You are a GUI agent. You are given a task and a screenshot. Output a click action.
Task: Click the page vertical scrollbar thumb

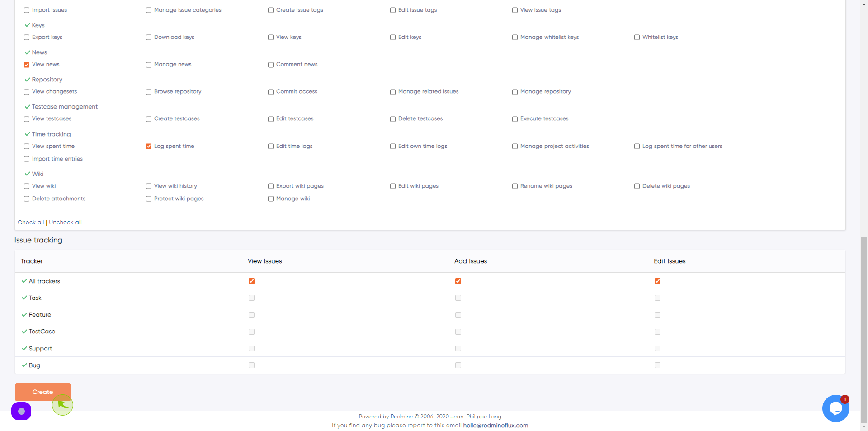pos(864,330)
